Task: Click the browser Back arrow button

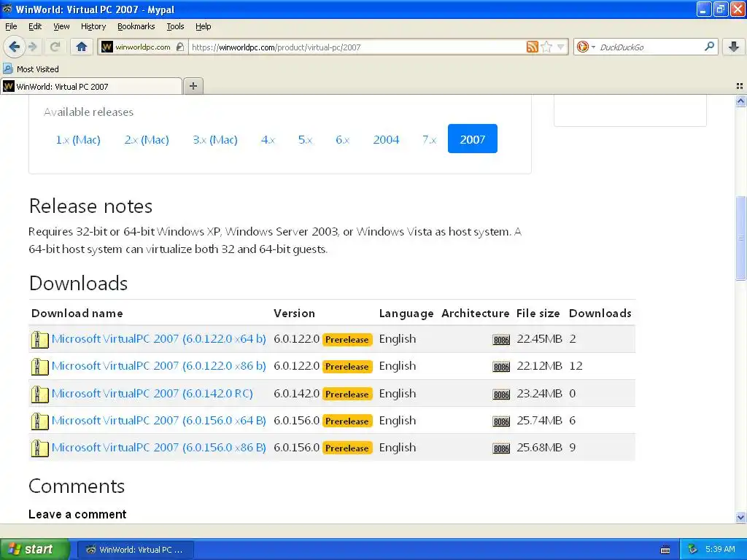Action: click(13, 47)
